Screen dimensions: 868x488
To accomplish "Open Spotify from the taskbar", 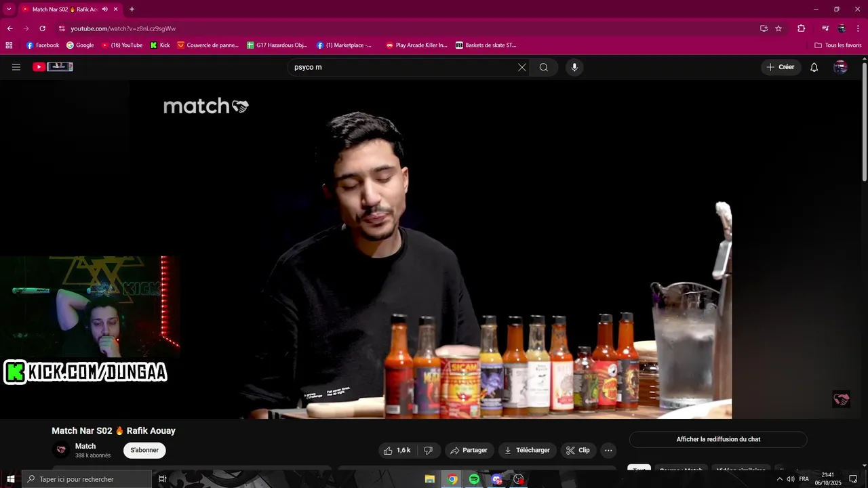I will (x=474, y=479).
